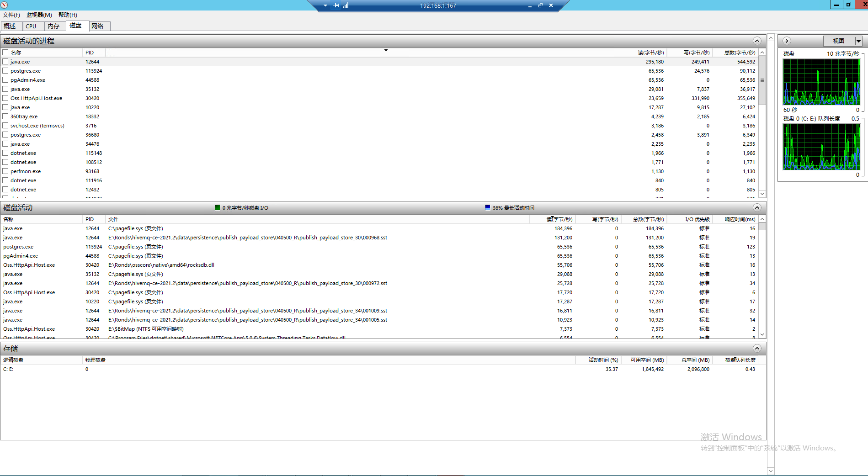Select the E:\$BitMap file row
868x476 pixels.
379,329
